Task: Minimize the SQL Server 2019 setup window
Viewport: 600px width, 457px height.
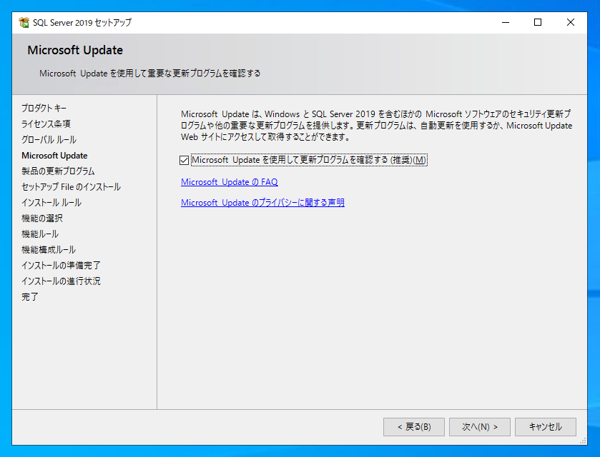Action: [x=505, y=23]
